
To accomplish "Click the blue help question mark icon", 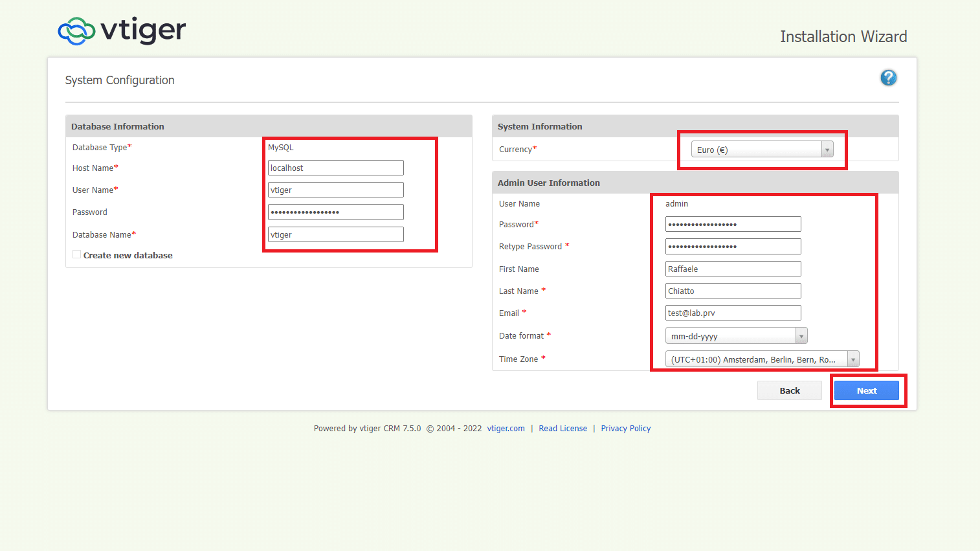I will click(x=889, y=78).
